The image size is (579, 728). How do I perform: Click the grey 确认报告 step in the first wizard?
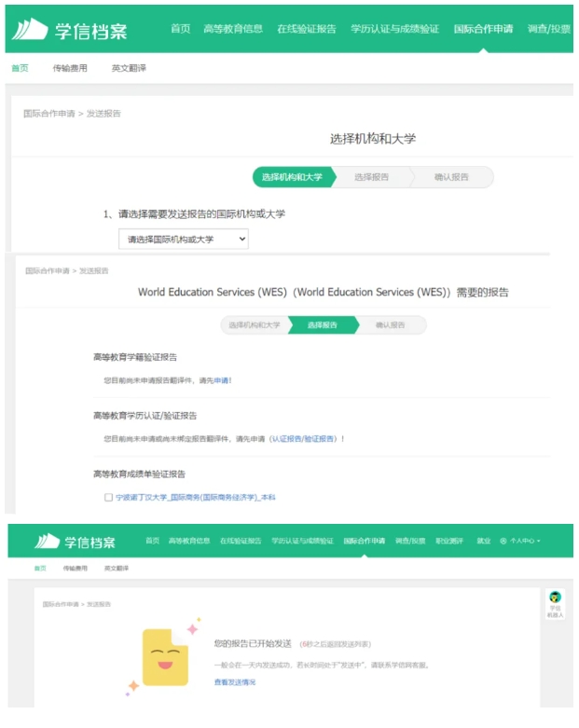pyautogui.click(x=451, y=177)
